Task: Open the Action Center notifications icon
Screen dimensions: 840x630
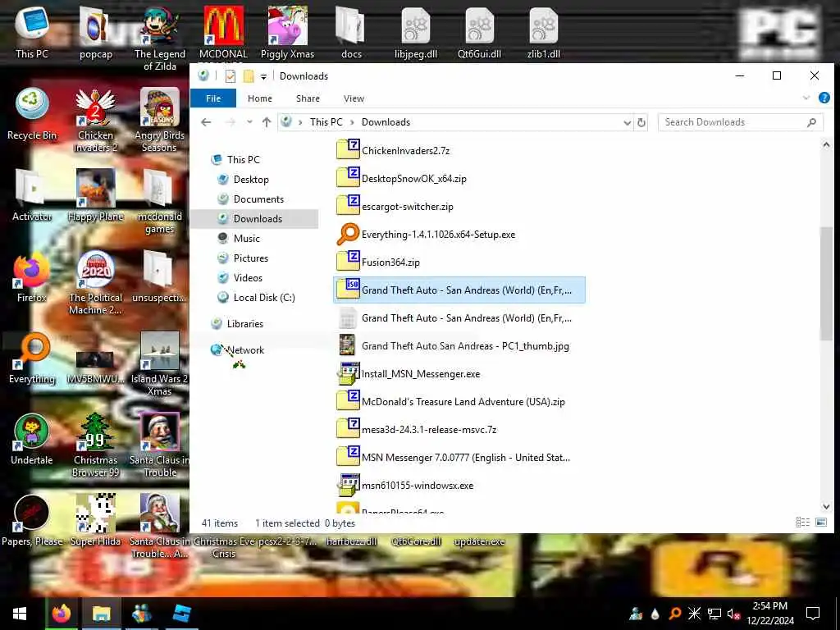Action: (x=813, y=614)
